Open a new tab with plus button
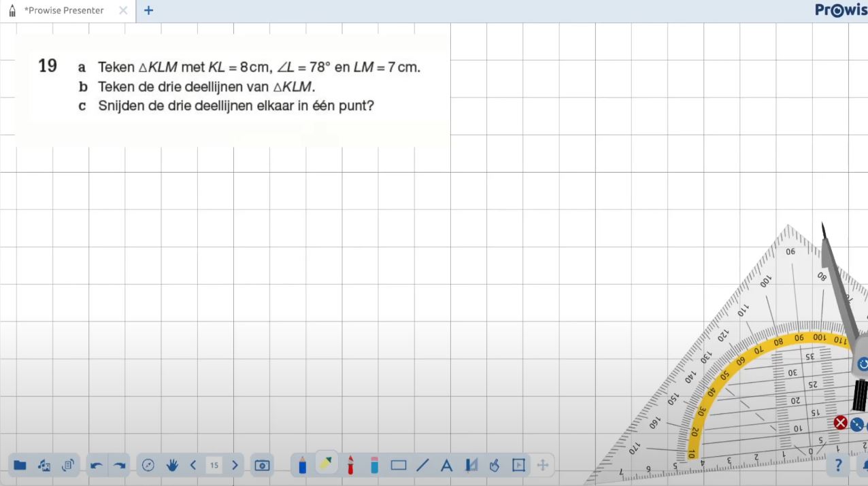This screenshot has height=486, width=868. click(148, 11)
